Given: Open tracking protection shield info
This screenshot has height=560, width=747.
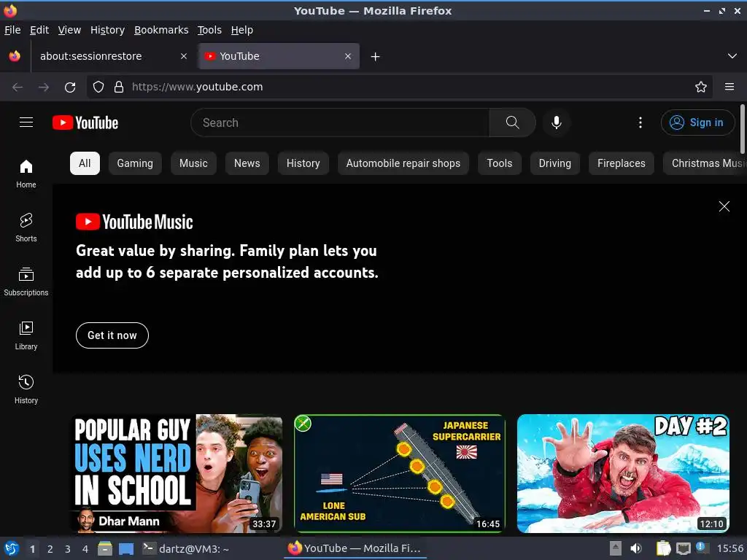Looking at the screenshot, I should (98, 87).
